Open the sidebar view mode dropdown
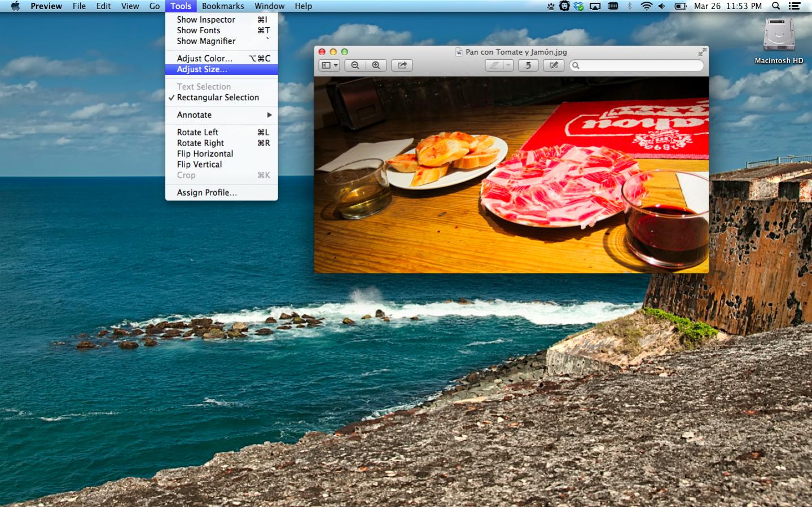 tap(330, 65)
